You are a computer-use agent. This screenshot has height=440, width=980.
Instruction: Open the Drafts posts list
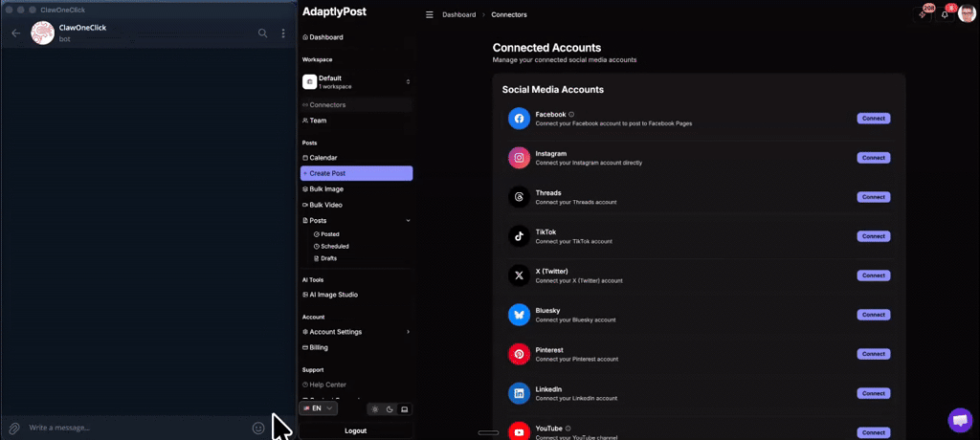325,258
